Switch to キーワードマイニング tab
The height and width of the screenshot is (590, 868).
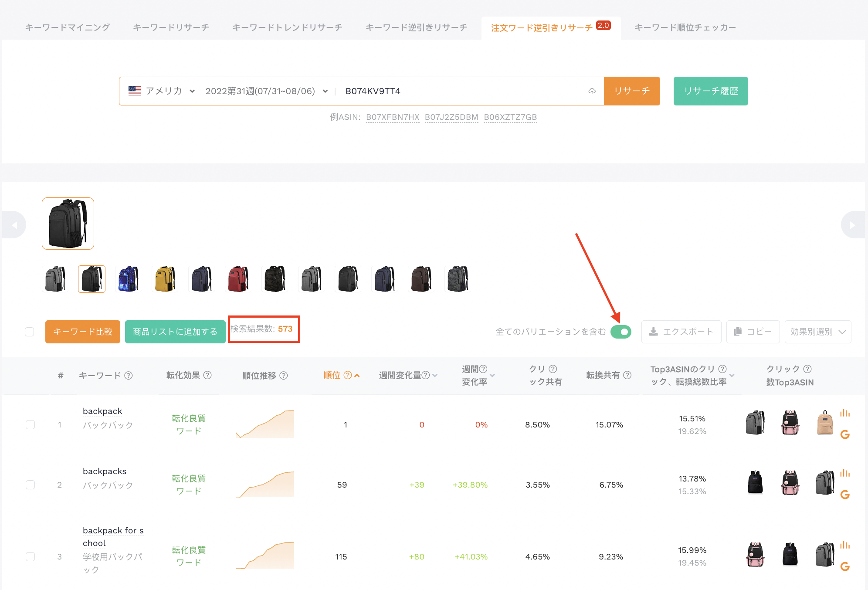[68, 27]
